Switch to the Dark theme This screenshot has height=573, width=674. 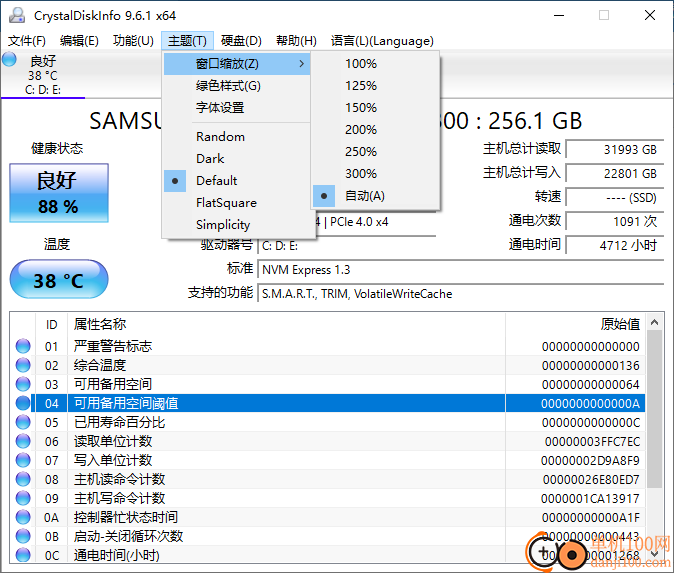pos(237,159)
